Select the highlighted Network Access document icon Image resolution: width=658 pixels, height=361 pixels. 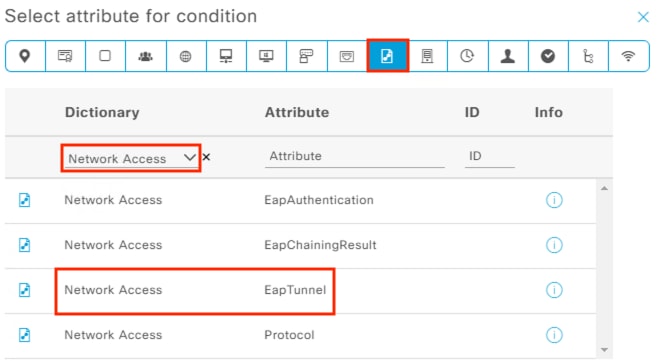pyautogui.click(x=387, y=56)
